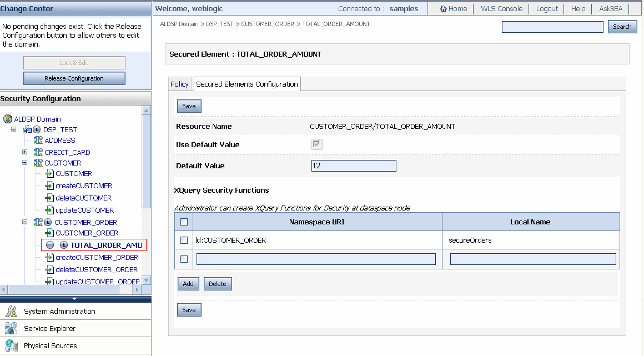Click the tree horizontal scroll left arrow

4,289
